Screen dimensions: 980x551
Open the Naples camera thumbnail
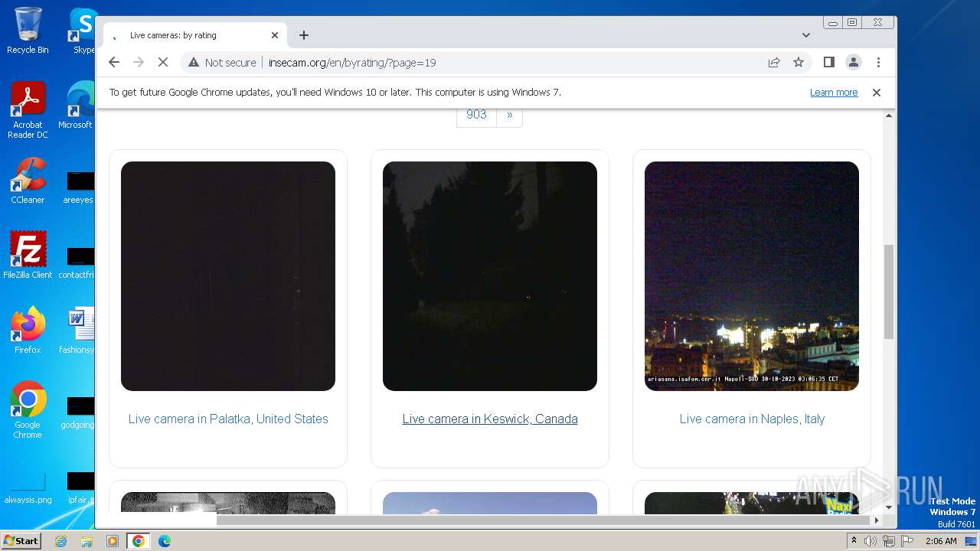752,276
